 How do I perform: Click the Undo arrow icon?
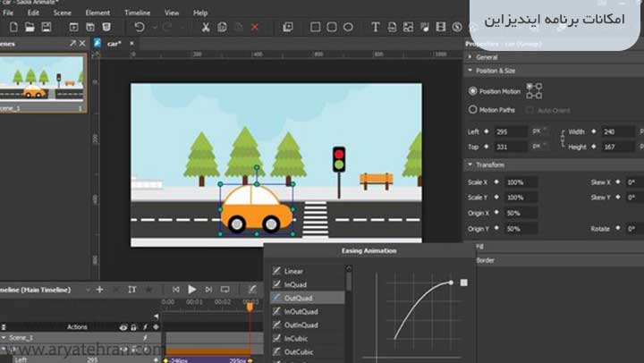click(140, 28)
